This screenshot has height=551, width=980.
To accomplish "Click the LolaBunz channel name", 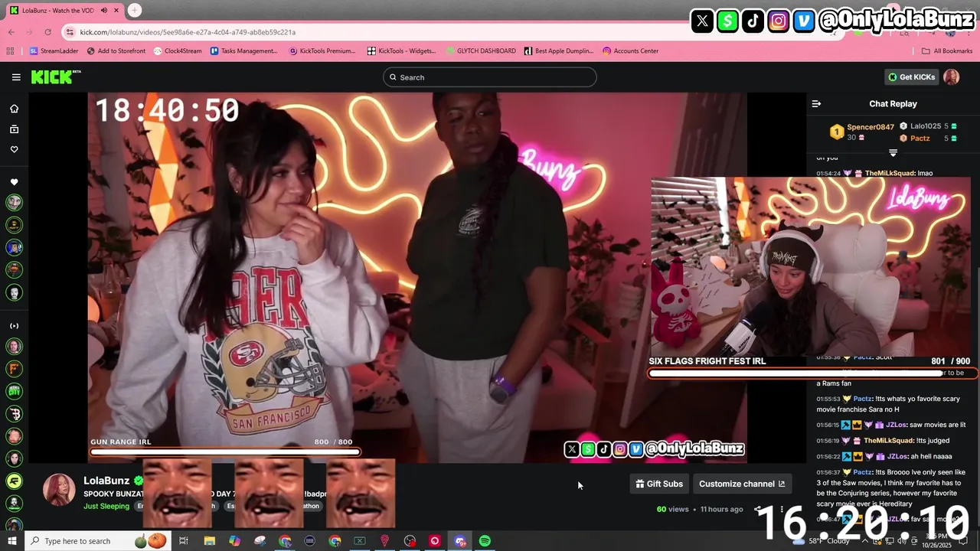I will coord(106,481).
